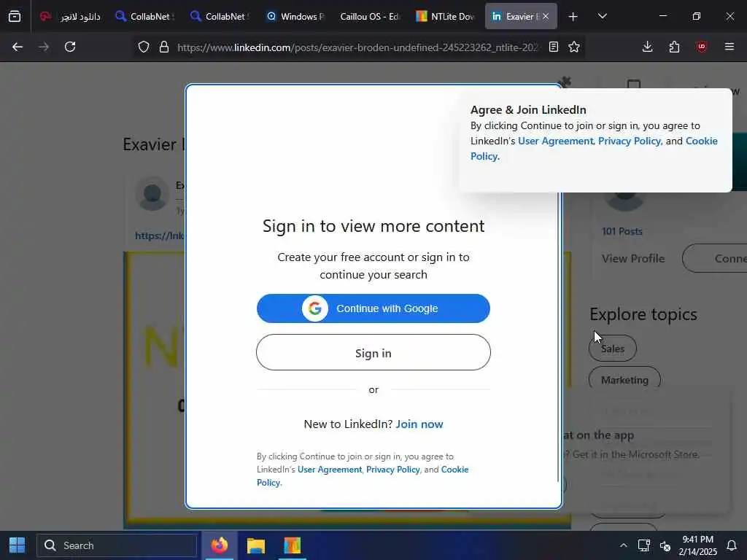Screen dimensions: 747x560
Task: Open the clock showing 9:41 PM
Action: 697,545
